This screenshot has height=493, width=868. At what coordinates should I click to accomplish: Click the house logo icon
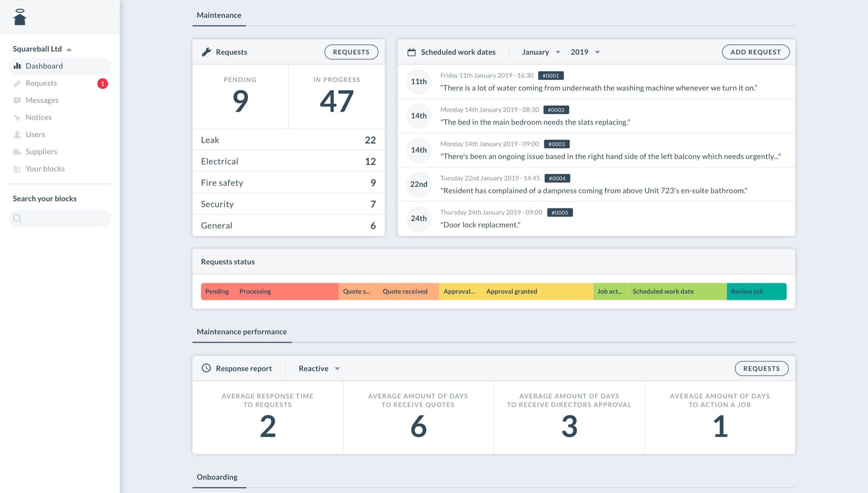(20, 17)
